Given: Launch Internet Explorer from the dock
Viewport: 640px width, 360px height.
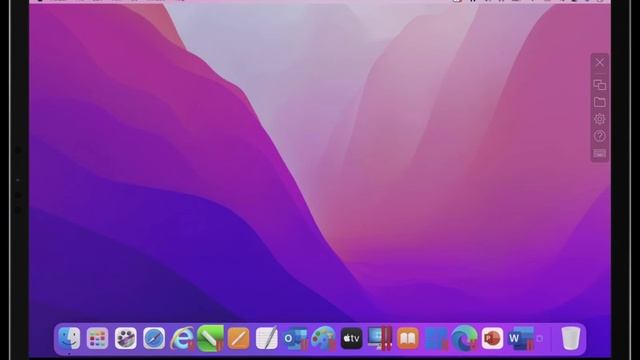Looking at the screenshot, I should pos(182,338).
